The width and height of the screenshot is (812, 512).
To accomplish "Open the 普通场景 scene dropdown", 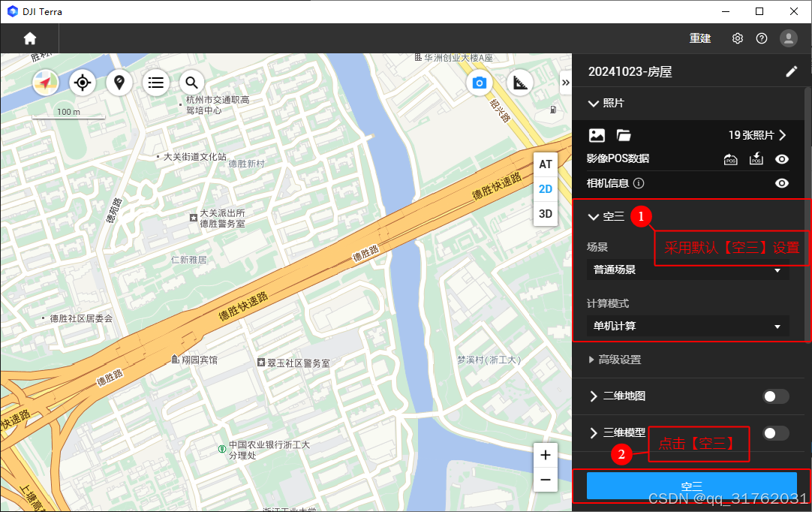I will pos(687,270).
